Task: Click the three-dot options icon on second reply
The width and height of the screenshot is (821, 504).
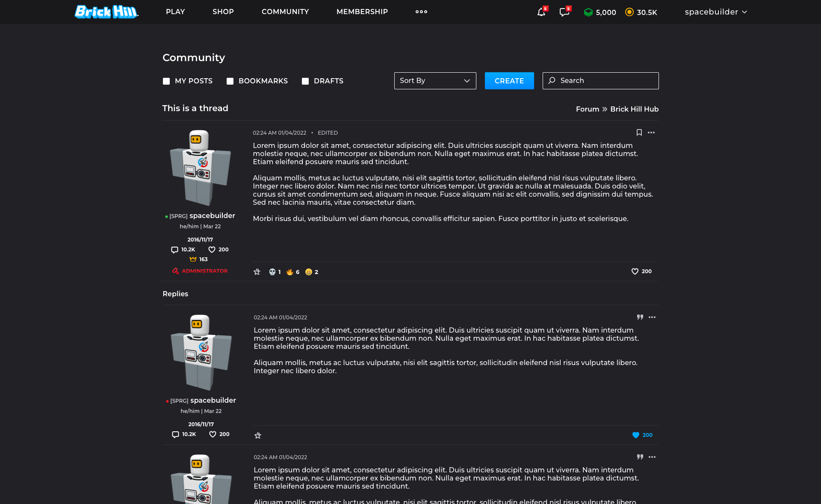Action: pyautogui.click(x=652, y=457)
